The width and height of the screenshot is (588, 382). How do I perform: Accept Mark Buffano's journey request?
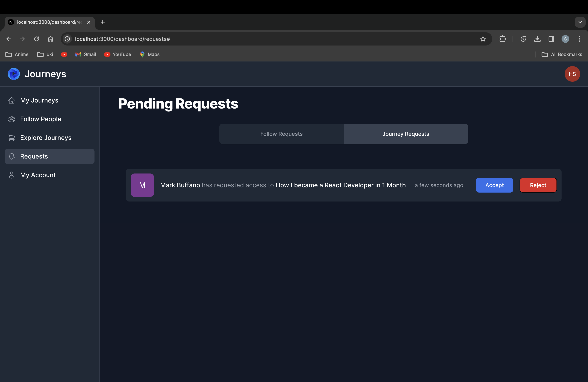[494, 185]
